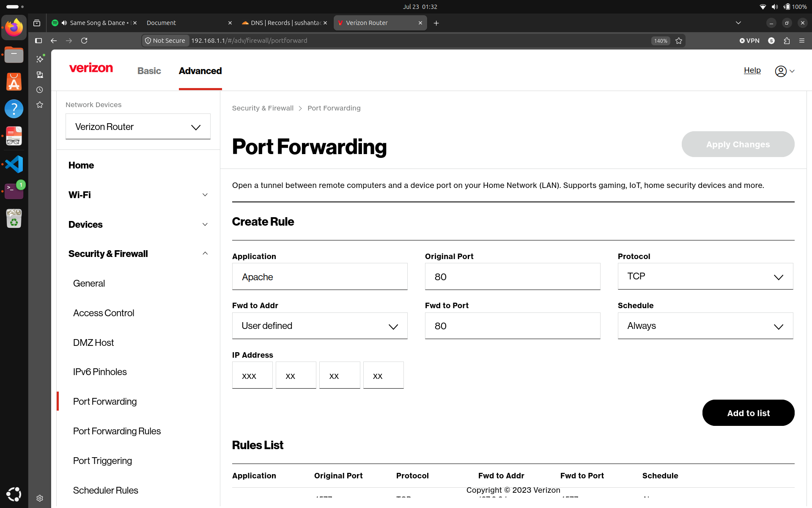
Task: Open the DMZ Host page
Action: (93, 342)
